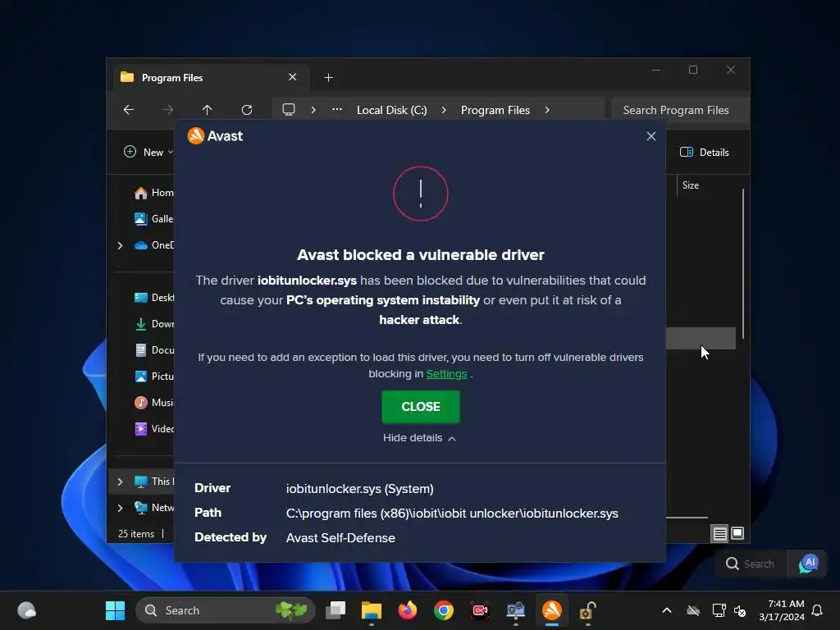Expand chevron after Program Files breadcrumb
Screen dimensions: 840x630
(x=547, y=110)
